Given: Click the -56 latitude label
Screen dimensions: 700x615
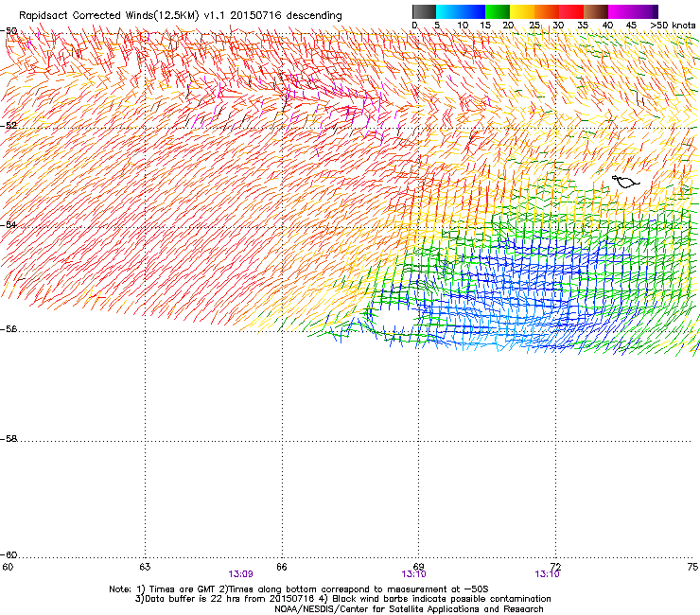Looking at the screenshot, I should pyautogui.click(x=9, y=328).
